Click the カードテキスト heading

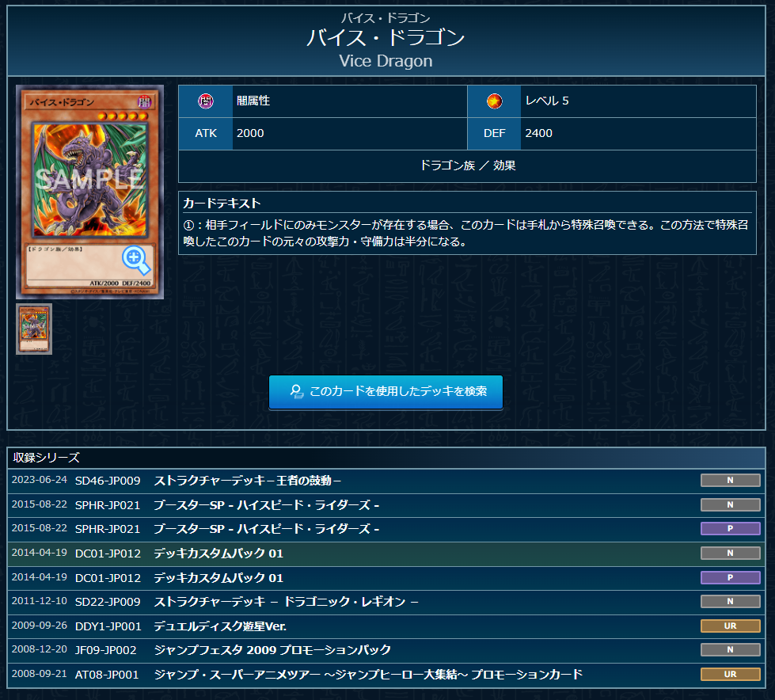pos(222,204)
